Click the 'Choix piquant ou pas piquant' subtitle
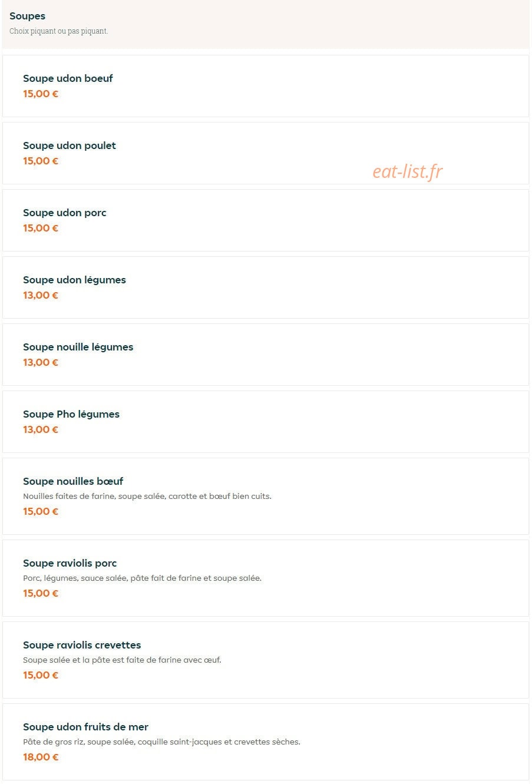 pos(59,31)
